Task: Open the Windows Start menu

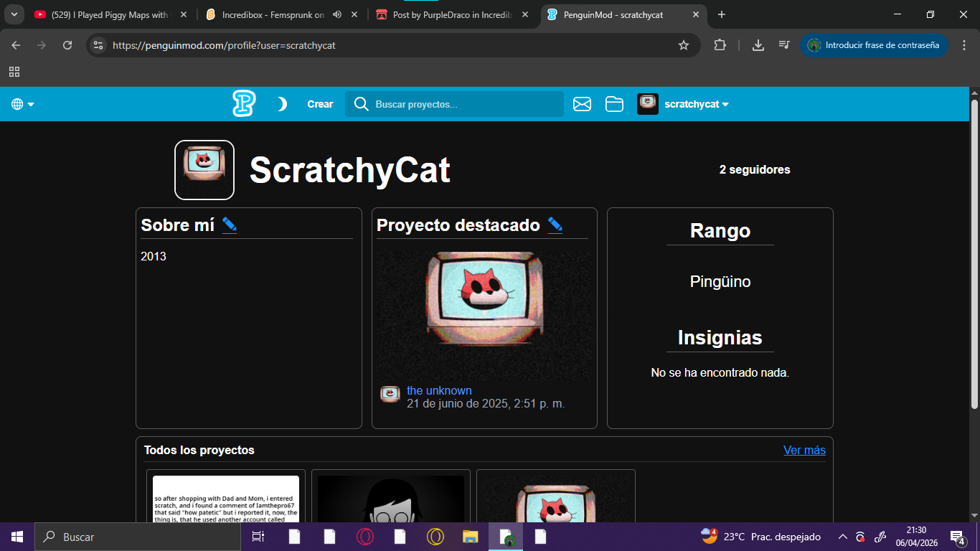Action: tap(17, 537)
